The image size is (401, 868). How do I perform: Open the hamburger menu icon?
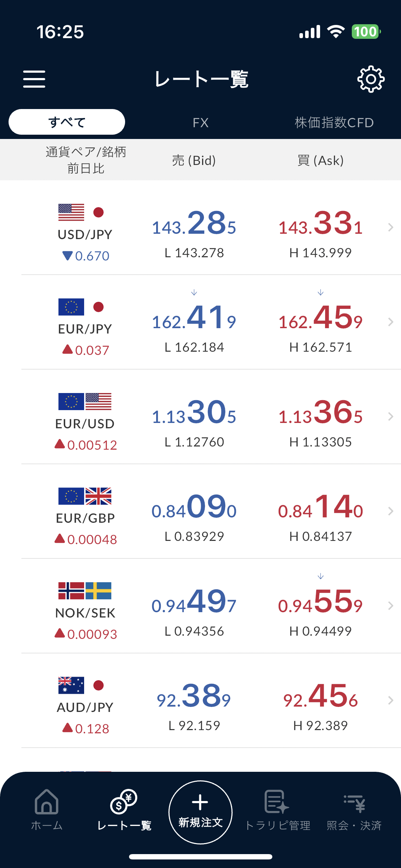tap(34, 79)
